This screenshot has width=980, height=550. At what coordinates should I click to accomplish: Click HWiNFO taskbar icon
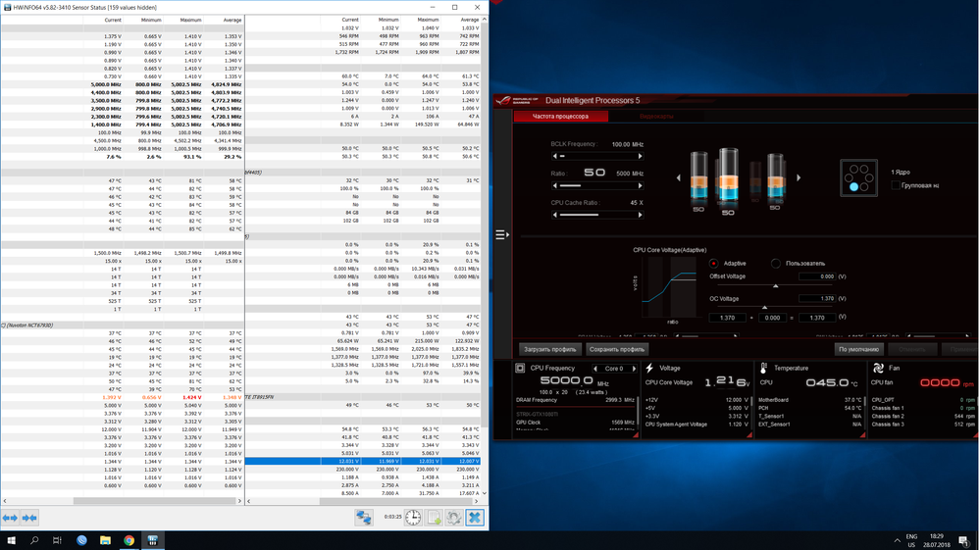152,540
